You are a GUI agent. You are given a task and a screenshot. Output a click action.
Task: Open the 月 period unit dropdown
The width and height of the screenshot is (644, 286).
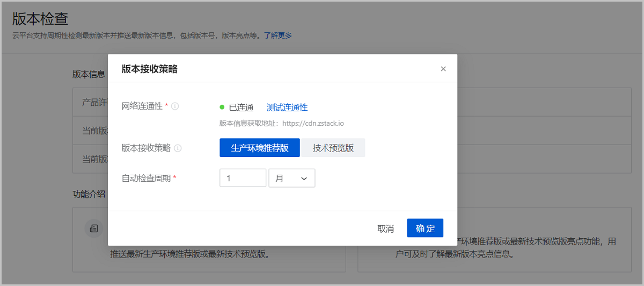pyautogui.click(x=291, y=178)
